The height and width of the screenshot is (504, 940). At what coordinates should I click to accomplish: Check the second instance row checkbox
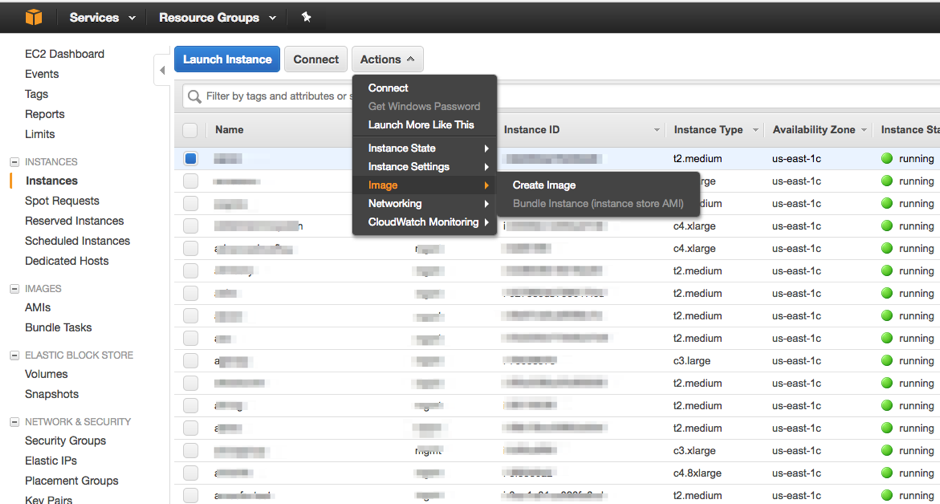(190, 181)
